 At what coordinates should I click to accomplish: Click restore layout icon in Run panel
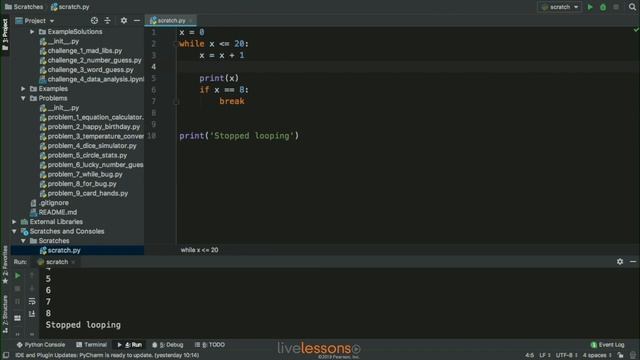pyautogui.click(x=18, y=318)
